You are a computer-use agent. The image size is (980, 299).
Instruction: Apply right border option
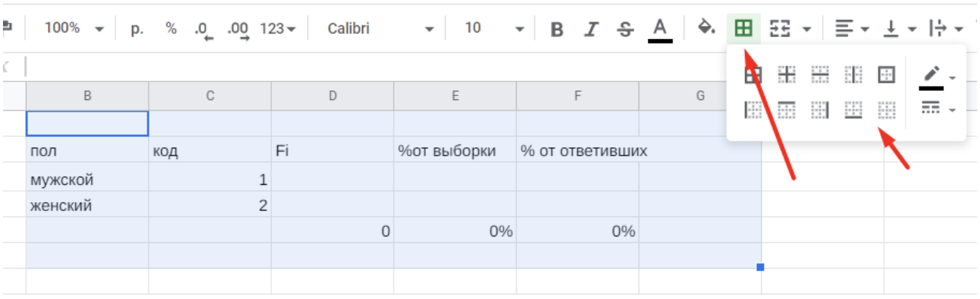coord(820,110)
